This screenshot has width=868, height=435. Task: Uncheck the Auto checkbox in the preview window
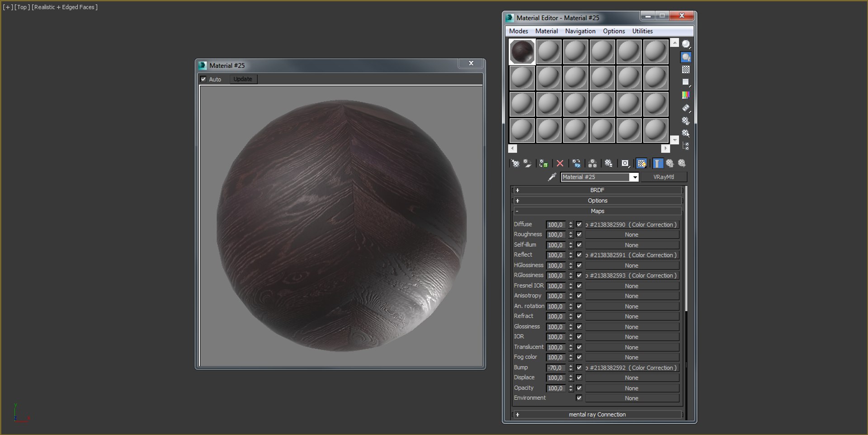[203, 79]
